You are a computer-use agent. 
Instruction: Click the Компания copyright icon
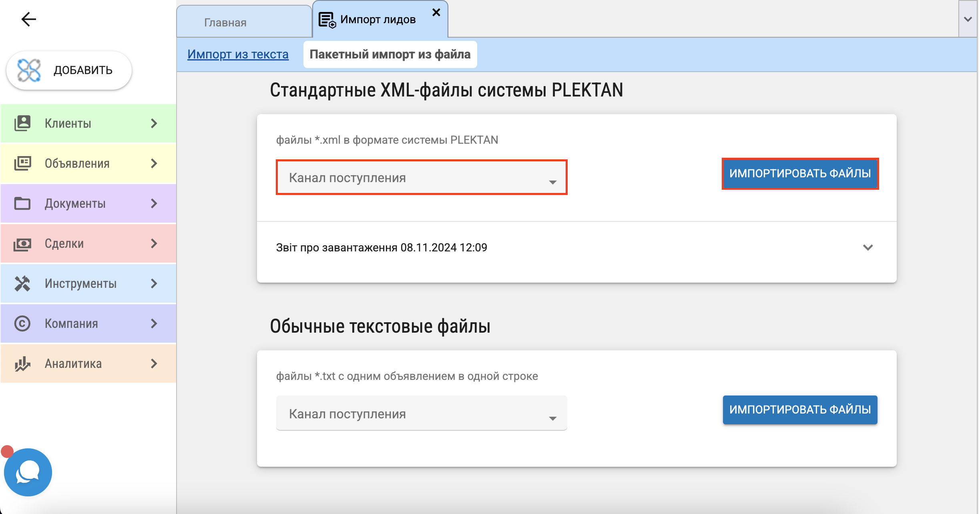point(22,323)
